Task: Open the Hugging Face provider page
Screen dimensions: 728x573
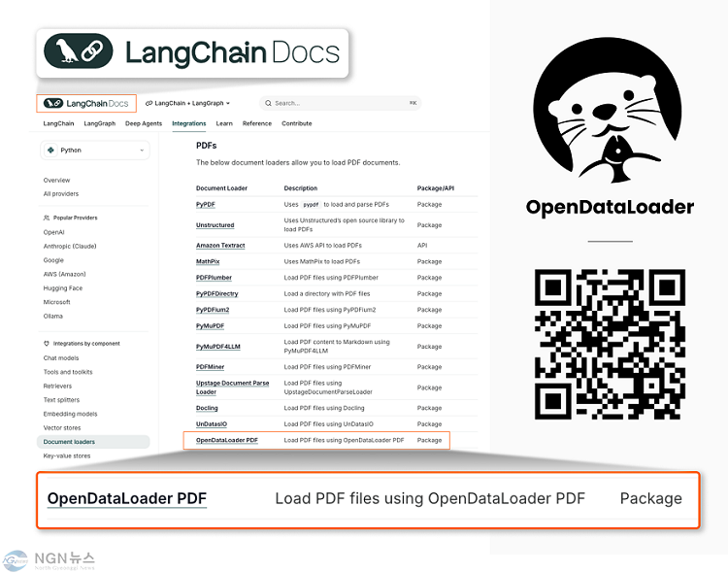Action: click(x=63, y=288)
